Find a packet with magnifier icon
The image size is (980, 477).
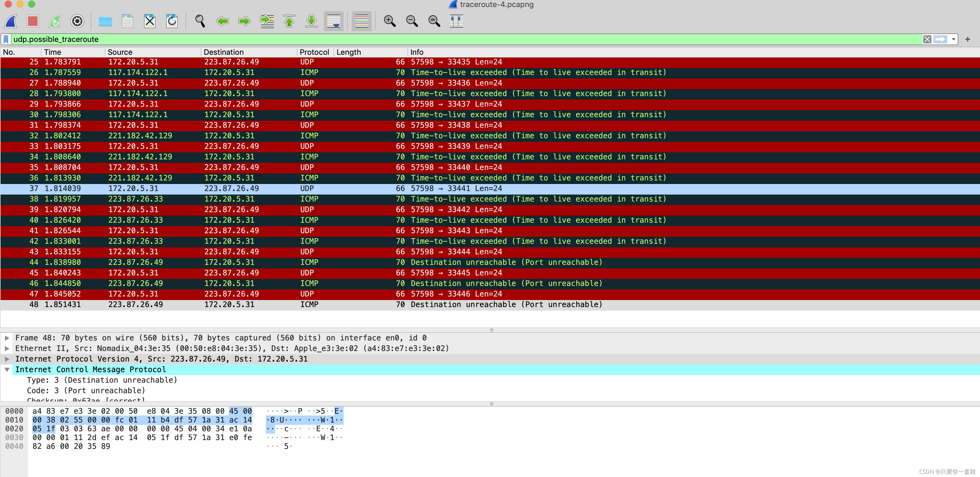(x=200, y=21)
